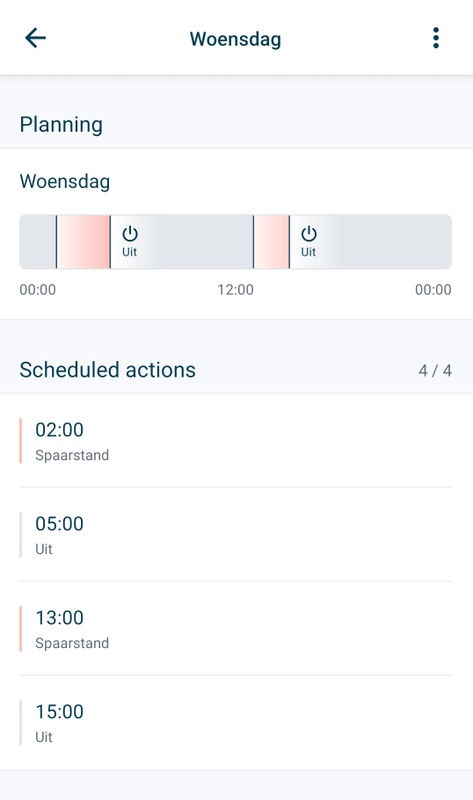This screenshot has width=473, height=800.
Task: Select the first red Spaarstand block
Action: pos(83,242)
